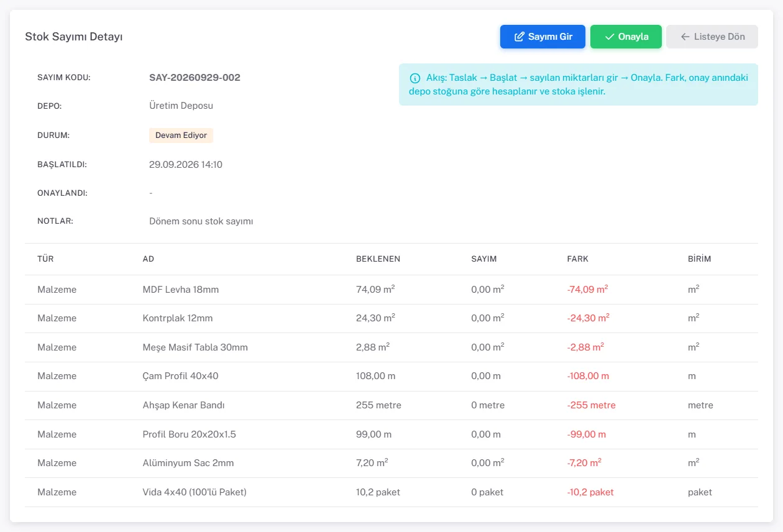Click the Vida 4x40 (100'lü Paket) row
783x532 pixels.
pyautogui.click(x=391, y=492)
